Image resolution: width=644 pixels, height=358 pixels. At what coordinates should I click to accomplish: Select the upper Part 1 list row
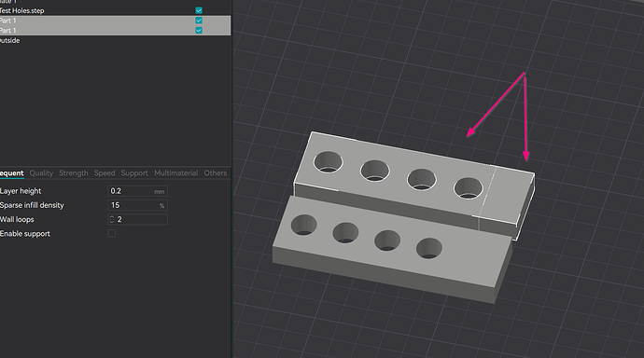coord(115,21)
